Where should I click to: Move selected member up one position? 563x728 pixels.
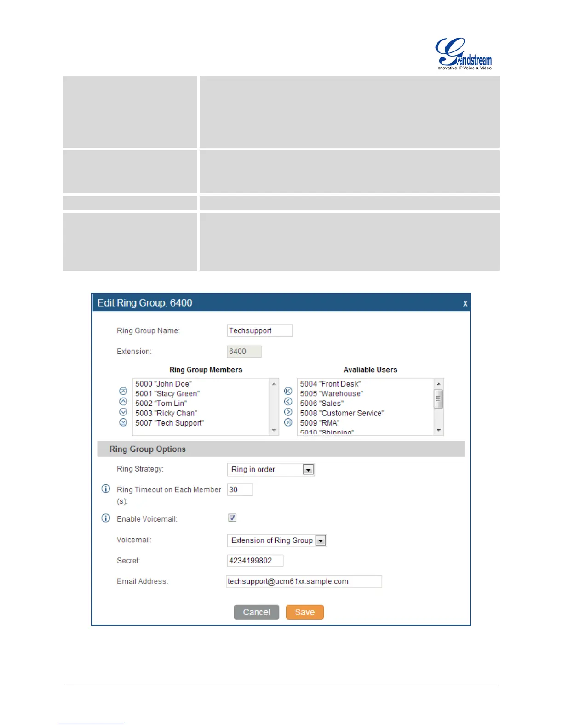(123, 401)
